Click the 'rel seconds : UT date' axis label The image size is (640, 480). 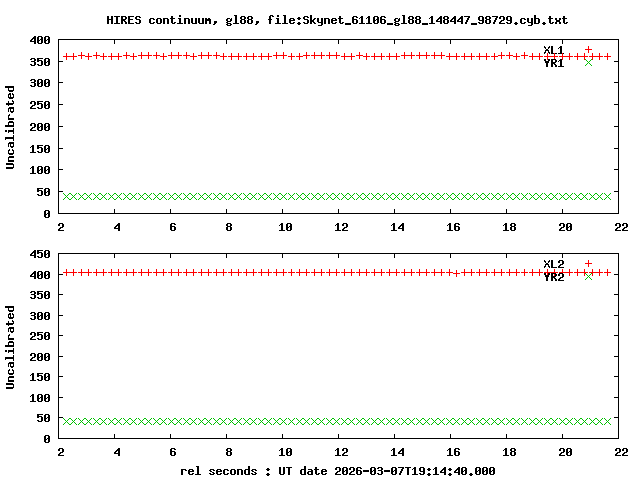point(337,470)
